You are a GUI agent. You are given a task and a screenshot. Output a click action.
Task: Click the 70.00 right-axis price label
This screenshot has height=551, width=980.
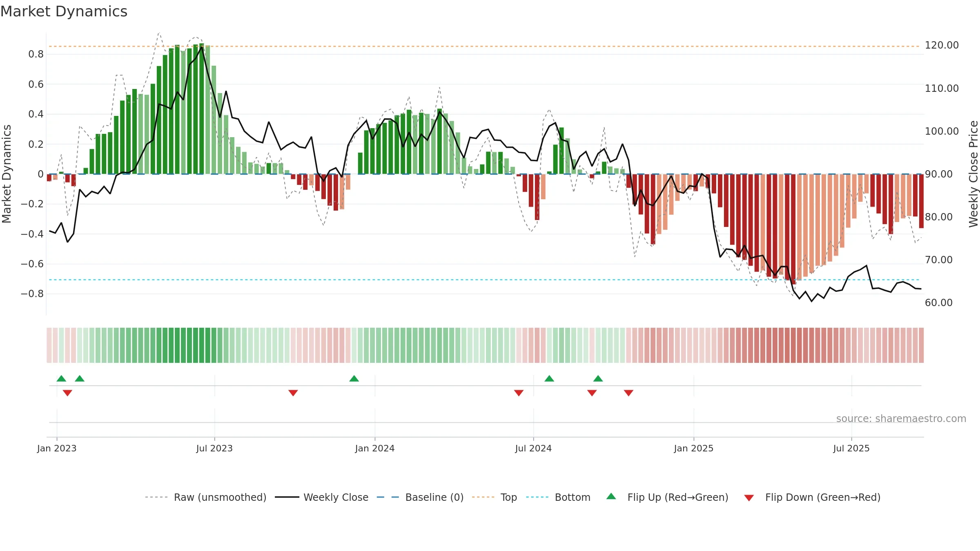pos(939,260)
